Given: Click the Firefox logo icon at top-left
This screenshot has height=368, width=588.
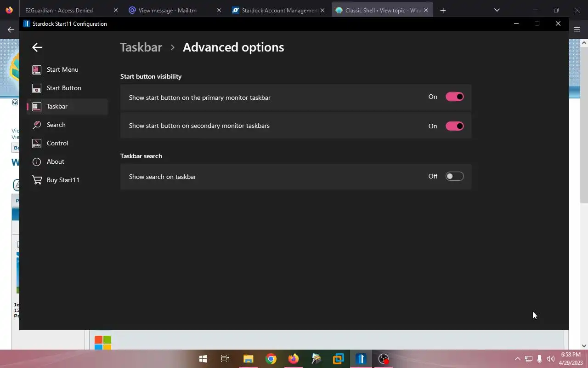Looking at the screenshot, I should point(9,10).
